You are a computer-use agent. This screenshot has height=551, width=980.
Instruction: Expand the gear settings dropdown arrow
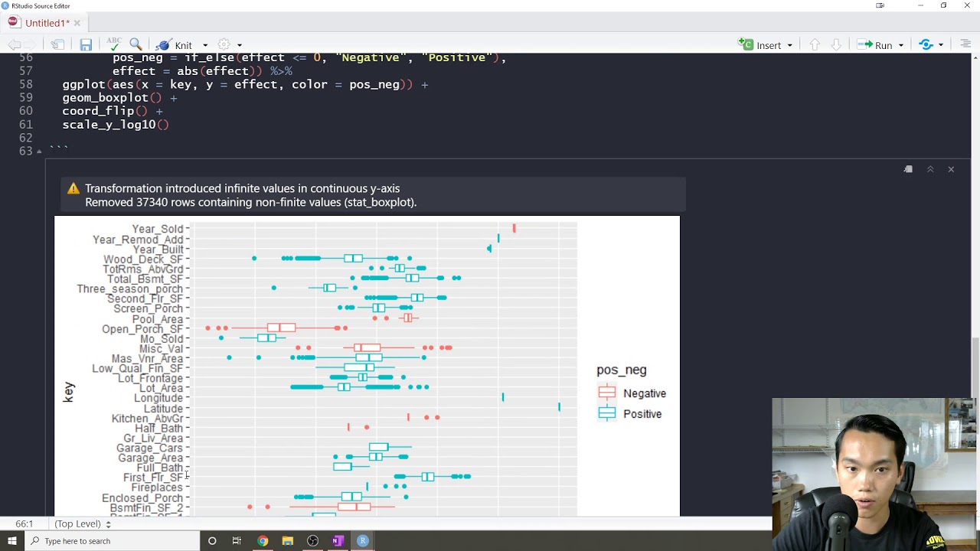[240, 45]
